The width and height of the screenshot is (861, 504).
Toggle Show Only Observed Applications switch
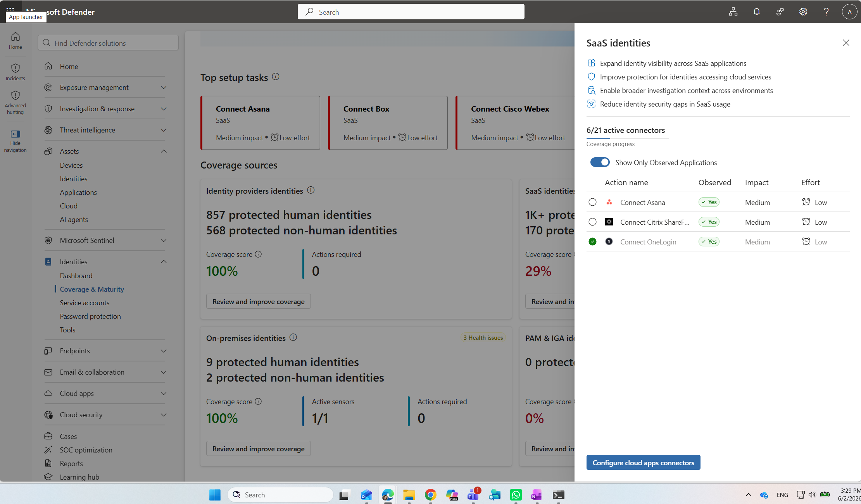600,162
